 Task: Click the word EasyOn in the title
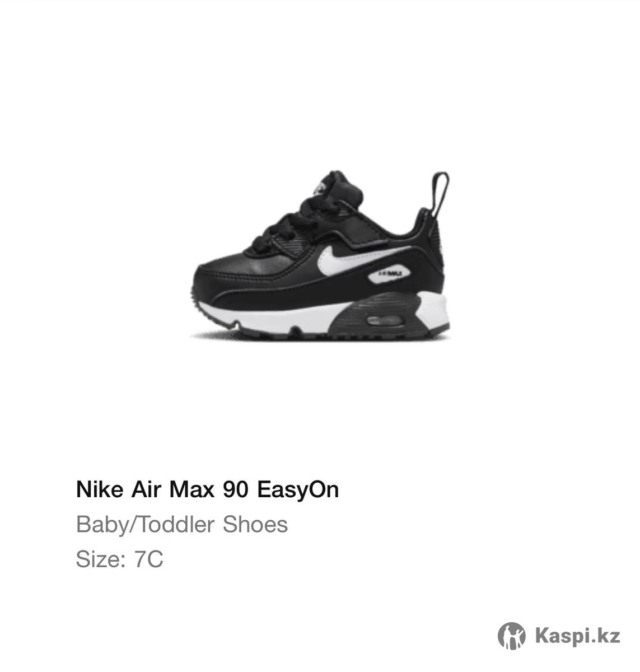[298, 490]
